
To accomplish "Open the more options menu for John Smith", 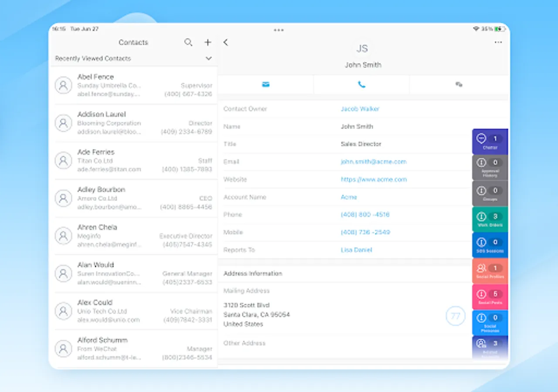I will (x=498, y=42).
